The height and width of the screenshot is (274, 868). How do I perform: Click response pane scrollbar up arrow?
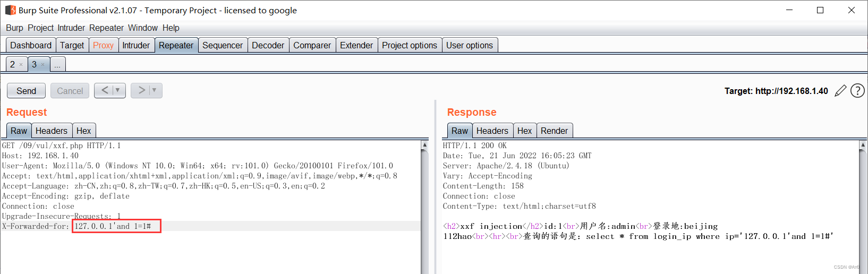point(863,145)
